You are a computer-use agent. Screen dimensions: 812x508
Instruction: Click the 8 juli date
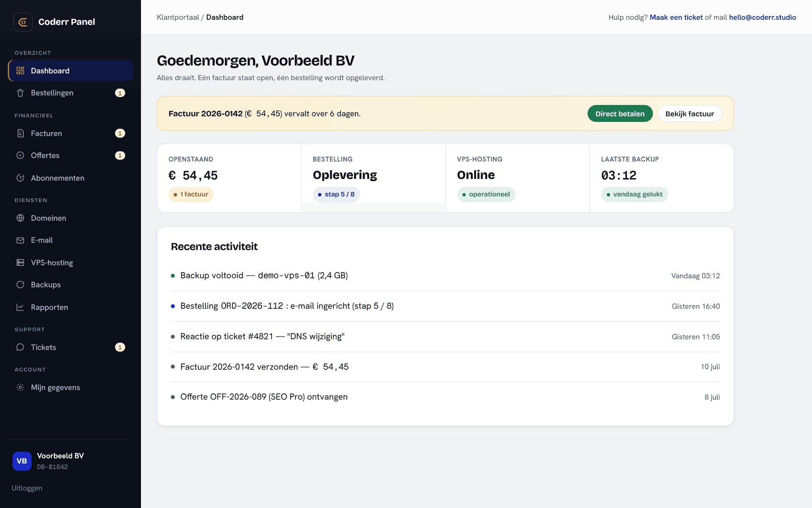tap(712, 397)
